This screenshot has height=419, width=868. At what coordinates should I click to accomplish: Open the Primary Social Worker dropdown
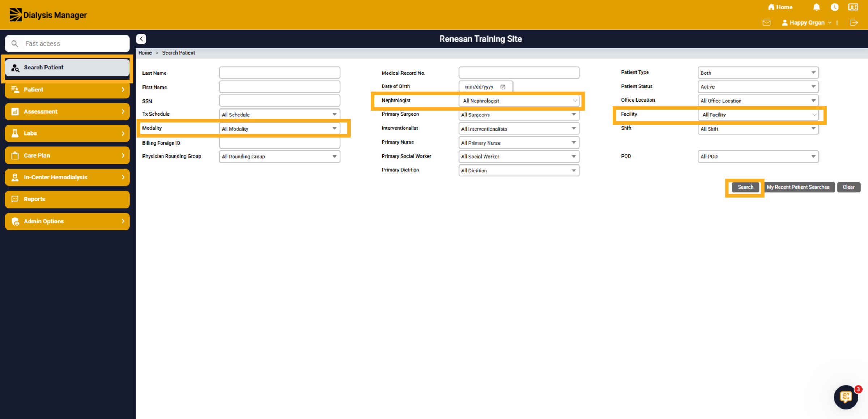pos(519,157)
